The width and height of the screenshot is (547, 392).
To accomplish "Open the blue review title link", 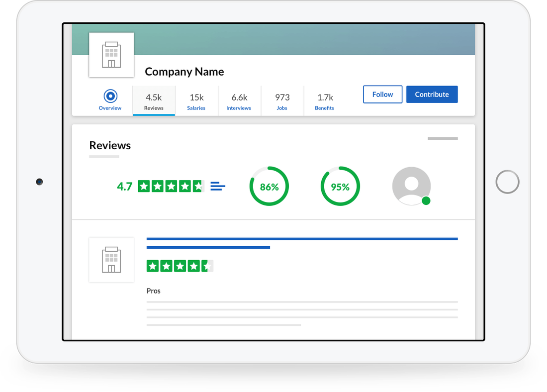I will (302, 243).
